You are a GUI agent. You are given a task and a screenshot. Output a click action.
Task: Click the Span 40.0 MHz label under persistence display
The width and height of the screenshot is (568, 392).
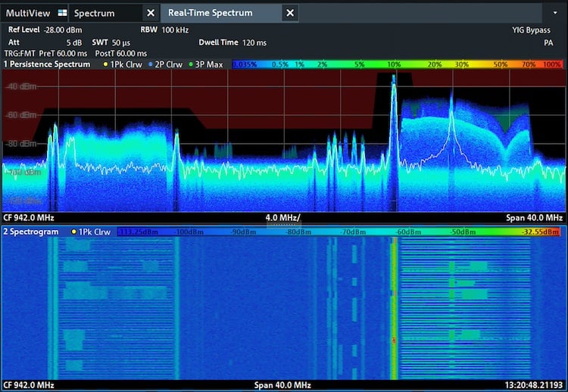tap(535, 218)
